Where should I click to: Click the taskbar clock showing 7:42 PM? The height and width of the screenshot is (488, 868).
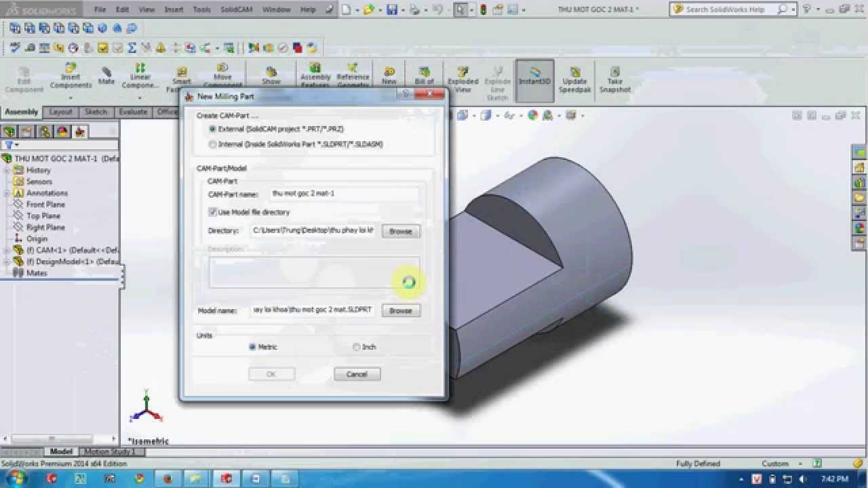pos(835,479)
